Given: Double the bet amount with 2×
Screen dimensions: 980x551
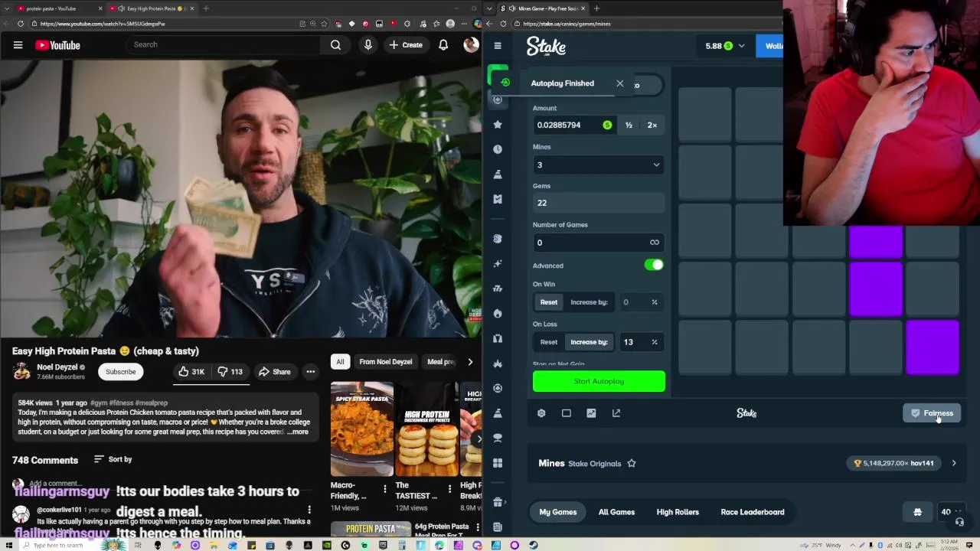Looking at the screenshot, I should (652, 125).
